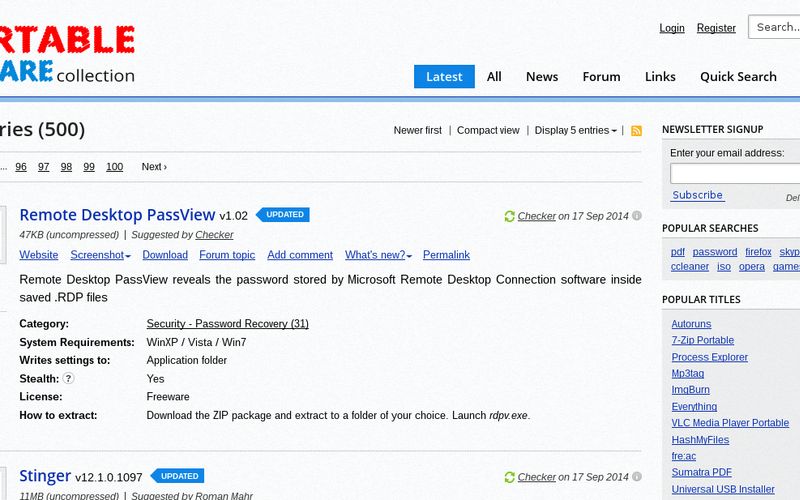The image size is (800, 500).
Task: Open Checker profile beside Stinger date
Action: pos(537,477)
